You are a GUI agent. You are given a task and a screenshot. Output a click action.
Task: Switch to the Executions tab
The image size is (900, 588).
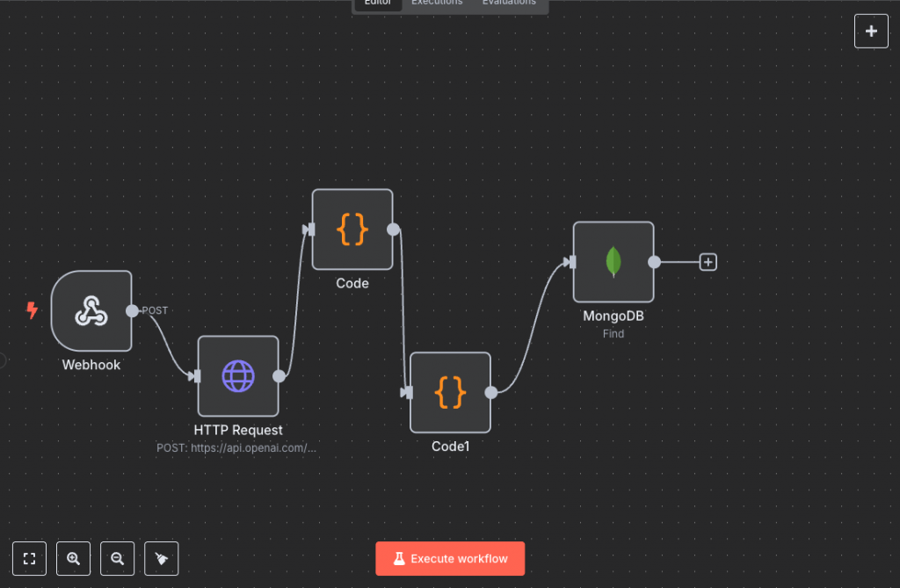click(437, 3)
